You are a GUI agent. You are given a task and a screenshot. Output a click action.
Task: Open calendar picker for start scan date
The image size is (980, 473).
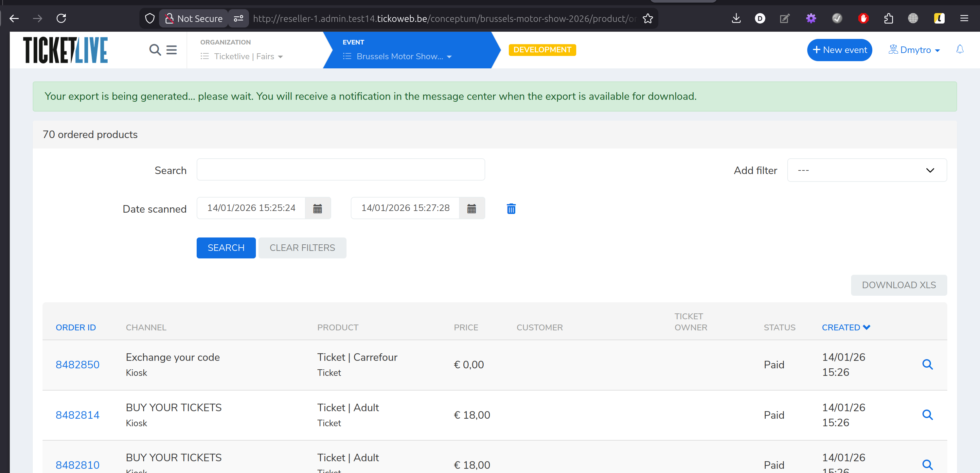pyautogui.click(x=317, y=208)
